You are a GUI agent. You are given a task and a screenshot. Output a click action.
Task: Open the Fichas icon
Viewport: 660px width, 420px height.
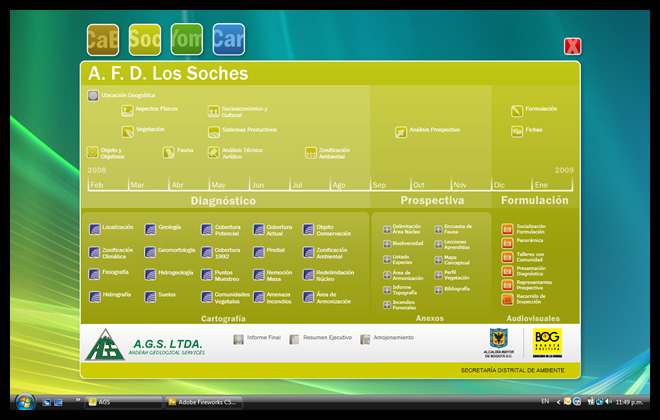click(517, 131)
